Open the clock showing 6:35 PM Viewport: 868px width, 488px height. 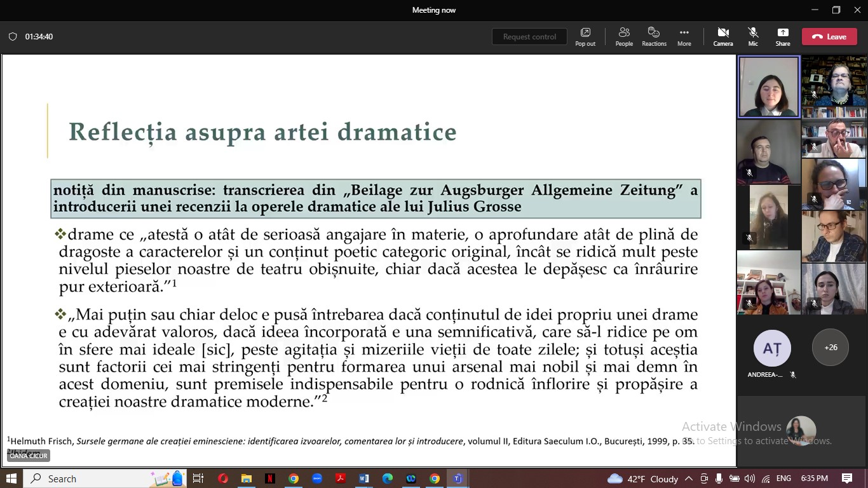pyautogui.click(x=814, y=479)
